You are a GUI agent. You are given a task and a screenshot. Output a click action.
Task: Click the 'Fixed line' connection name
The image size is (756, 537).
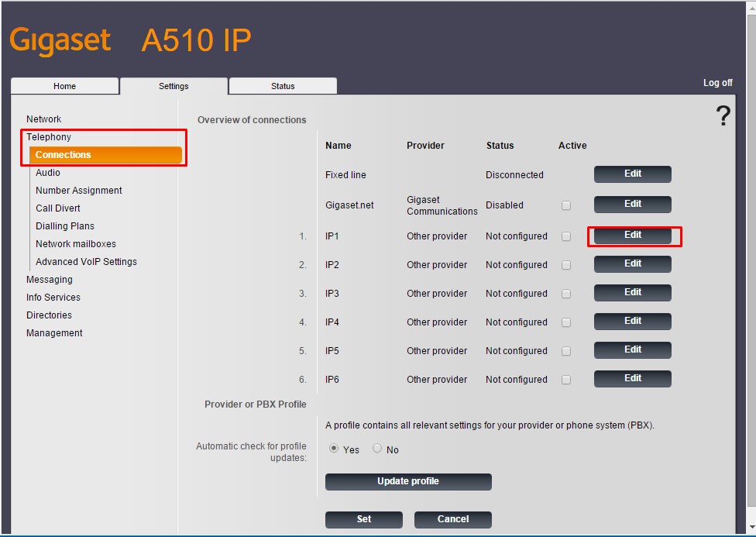345,175
